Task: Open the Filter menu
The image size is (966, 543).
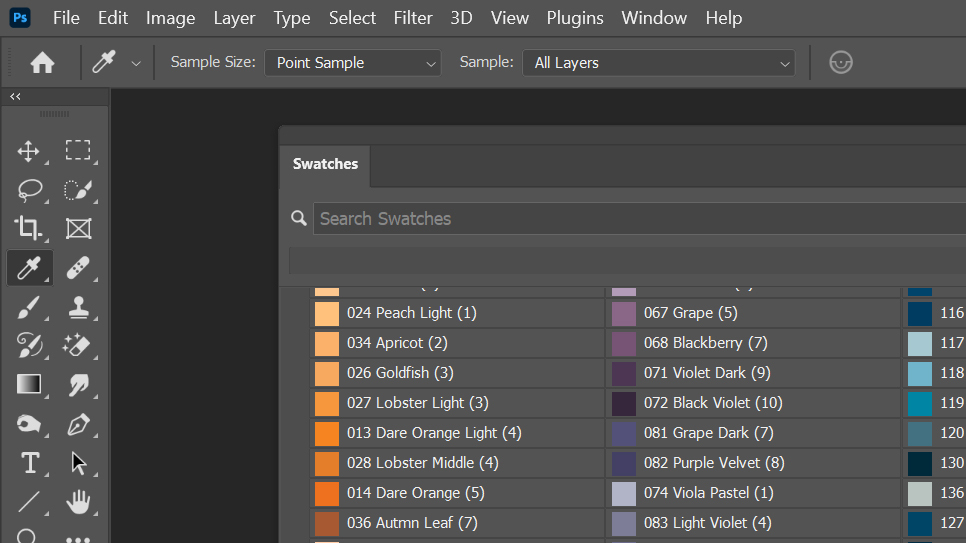Action: [413, 18]
